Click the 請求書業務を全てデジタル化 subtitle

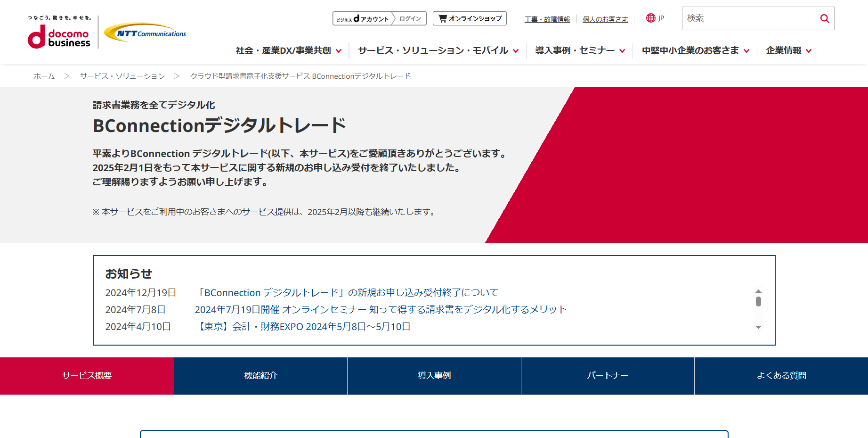pos(154,105)
